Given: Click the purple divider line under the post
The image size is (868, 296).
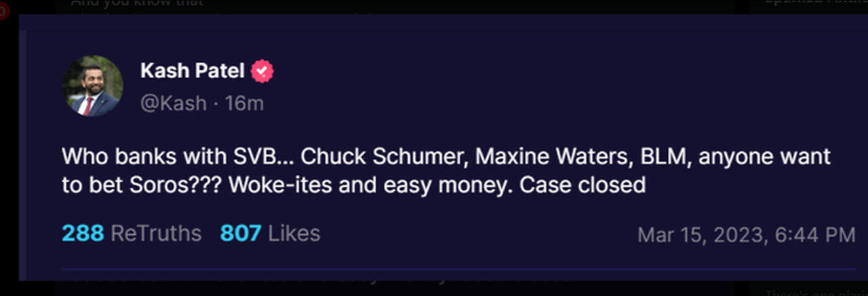Looking at the screenshot, I should 459,269.
